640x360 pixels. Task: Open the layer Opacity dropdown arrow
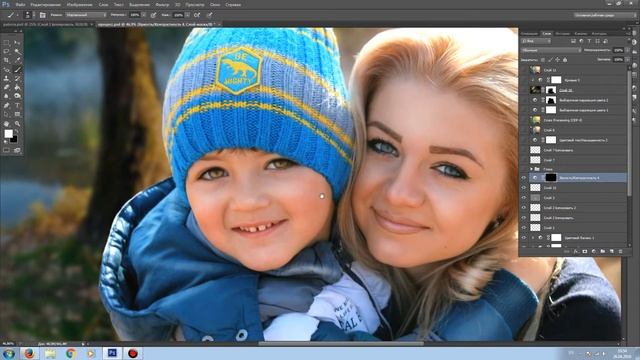[x=627, y=50]
